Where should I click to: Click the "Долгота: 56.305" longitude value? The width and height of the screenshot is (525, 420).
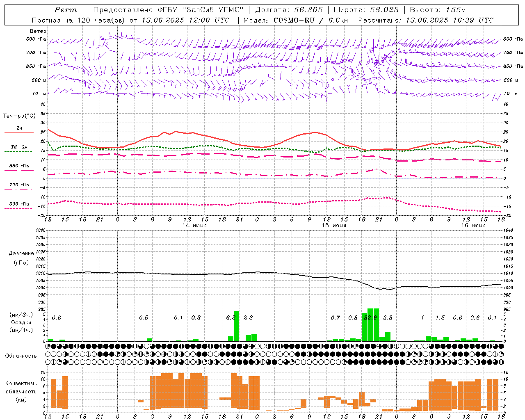click(x=289, y=10)
